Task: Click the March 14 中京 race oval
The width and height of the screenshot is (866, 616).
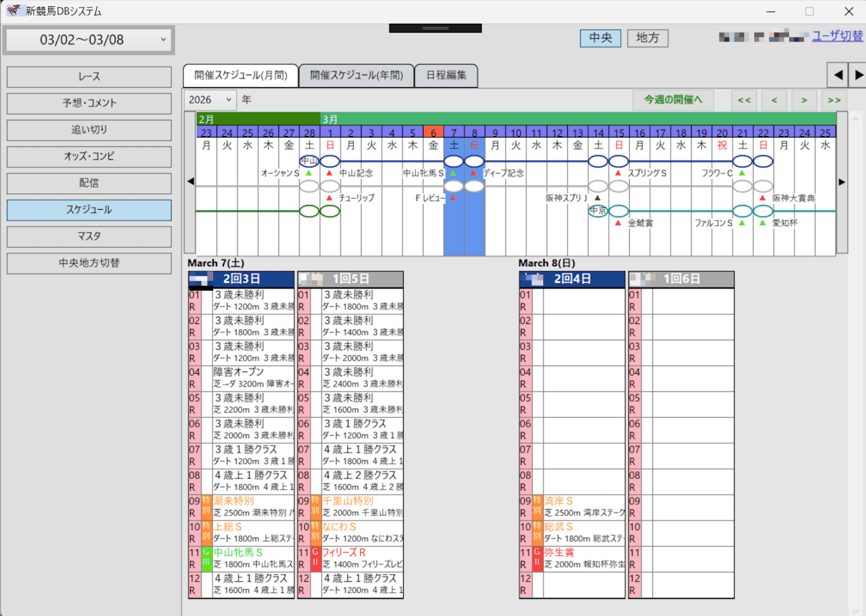Action: tap(598, 211)
